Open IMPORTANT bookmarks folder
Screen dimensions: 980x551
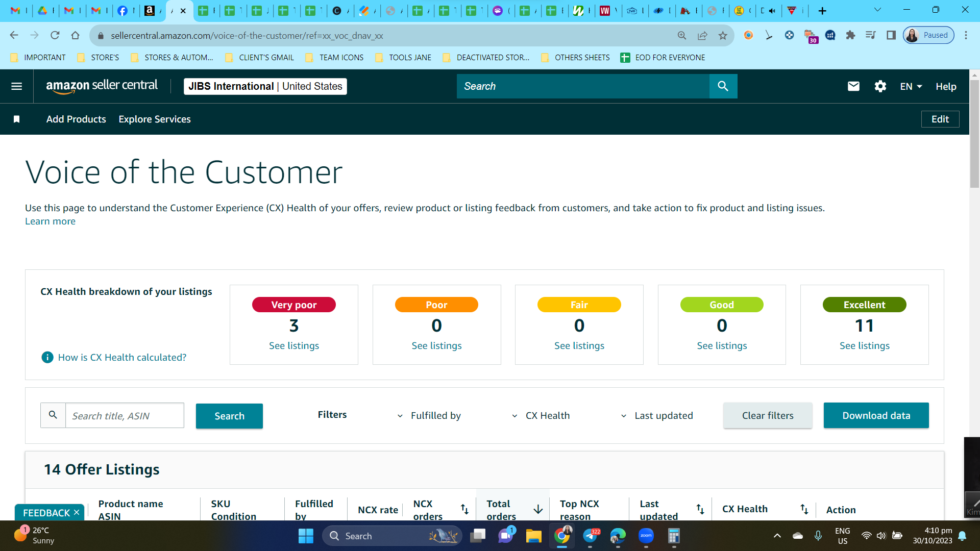[x=38, y=58]
